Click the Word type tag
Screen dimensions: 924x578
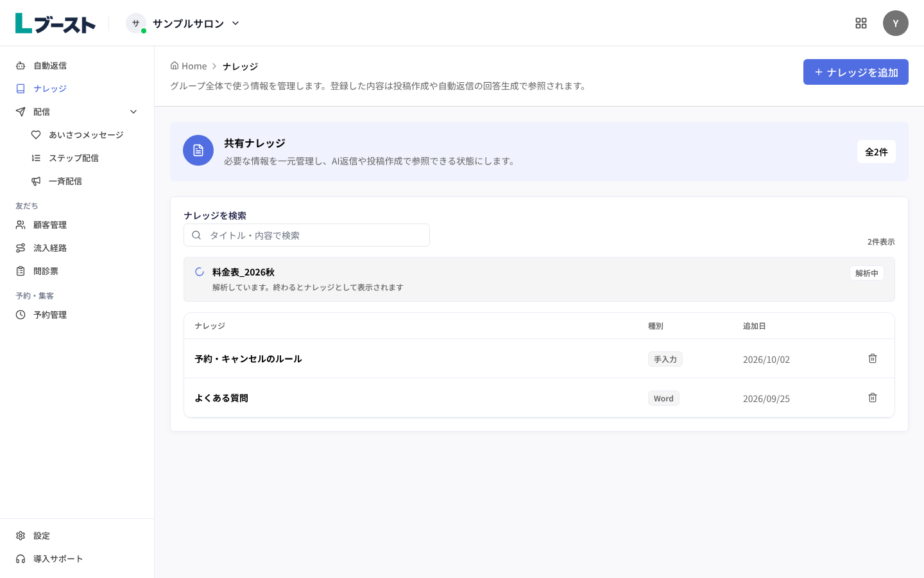663,398
